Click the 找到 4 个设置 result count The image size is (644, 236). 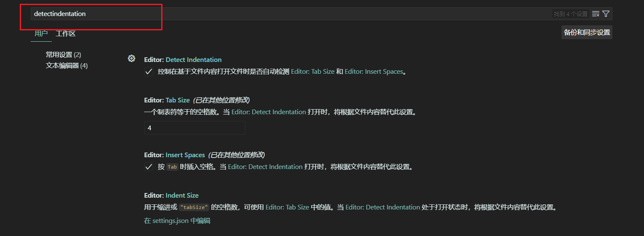pos(570,14)
